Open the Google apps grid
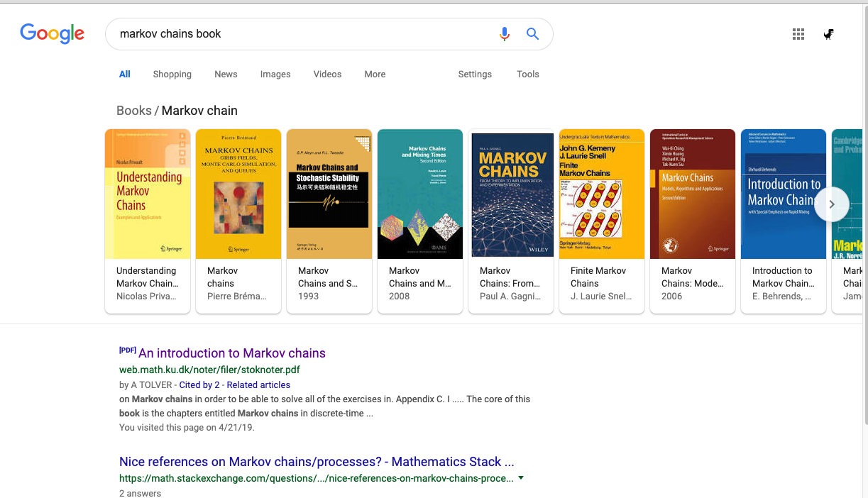This screenshot has width=868, height=498. point(798,34)
